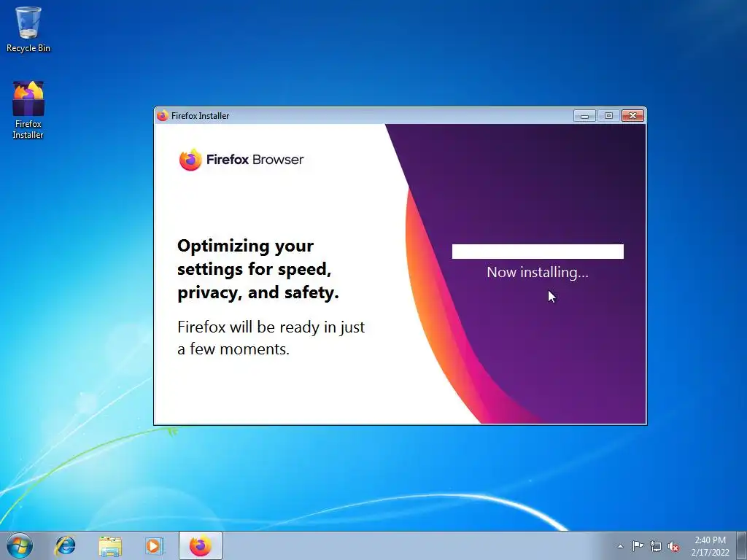Click the Firefox Browser logo in installer
The image size is (747, 560).
241,160
